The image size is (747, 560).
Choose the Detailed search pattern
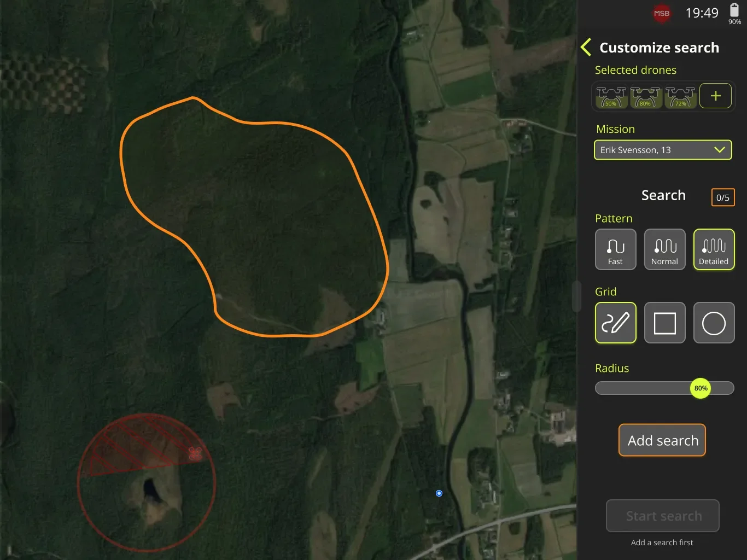pyautogui.click(x=714, y=249)
